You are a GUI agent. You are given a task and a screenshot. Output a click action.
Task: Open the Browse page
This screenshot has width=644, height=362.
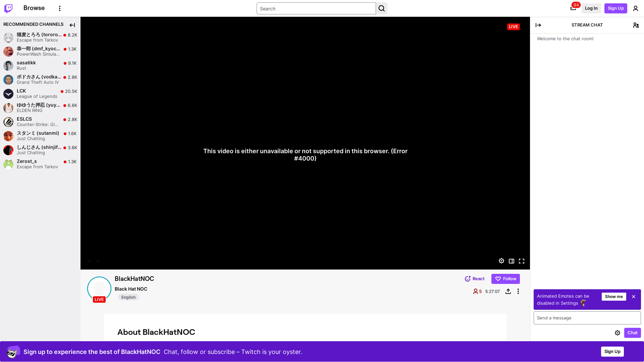coord(34,8)
